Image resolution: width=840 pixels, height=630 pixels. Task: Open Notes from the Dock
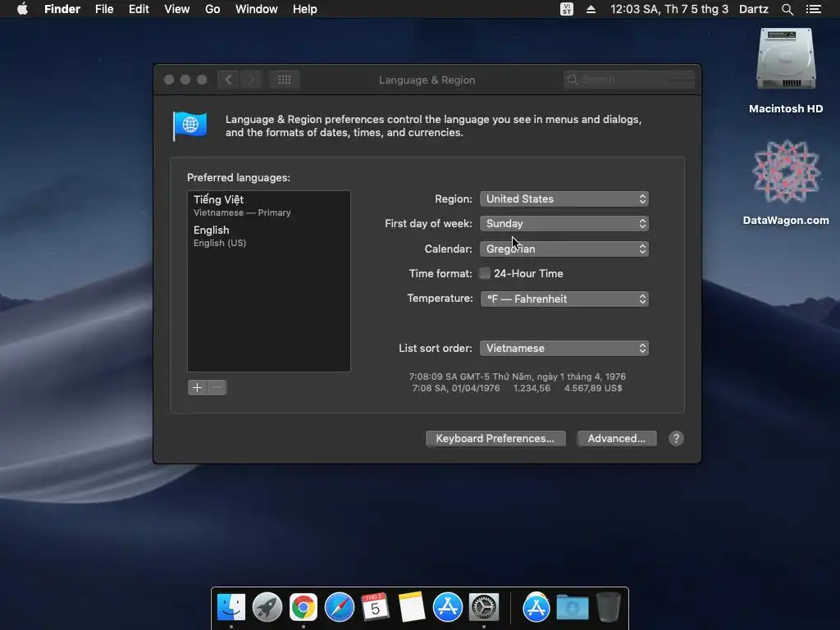tap(412, 607)
